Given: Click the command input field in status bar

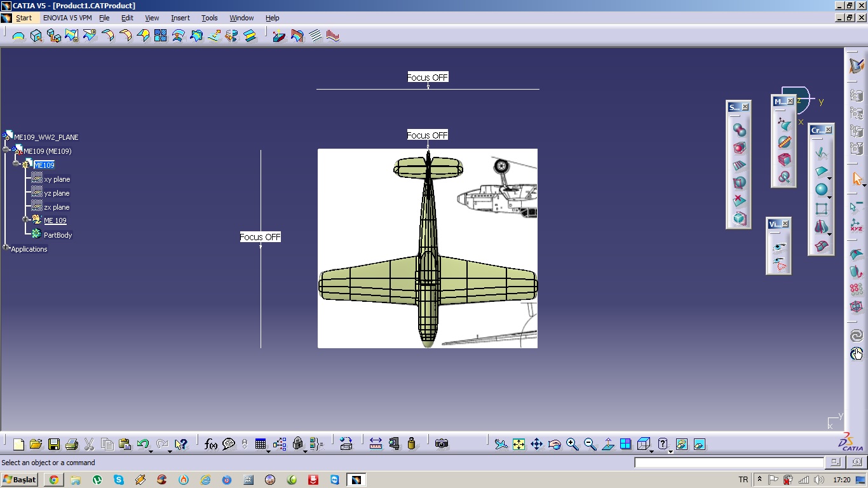Looking at the screenshot, I should coord(729,463).
